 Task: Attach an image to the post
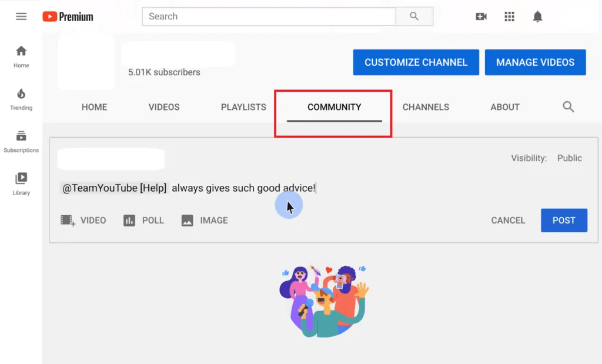point(205,221)
